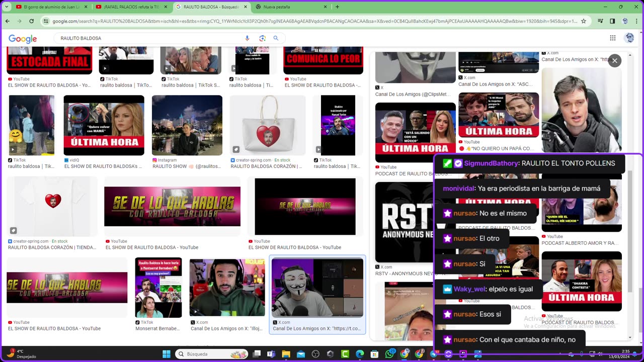The height and width of the screenshot is (362, 644).
Task: Launch Camtasia from the taskbar
Action: 345,354
